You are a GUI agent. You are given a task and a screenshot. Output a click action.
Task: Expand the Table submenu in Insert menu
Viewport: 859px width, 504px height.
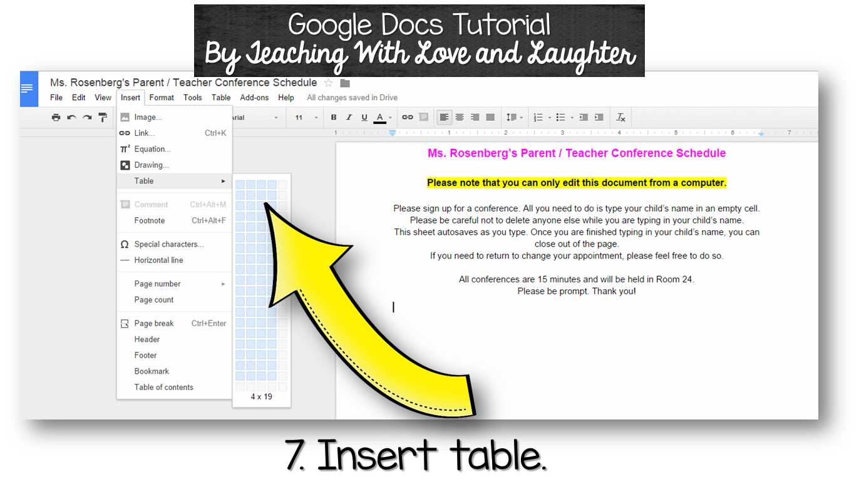point(174,181)
